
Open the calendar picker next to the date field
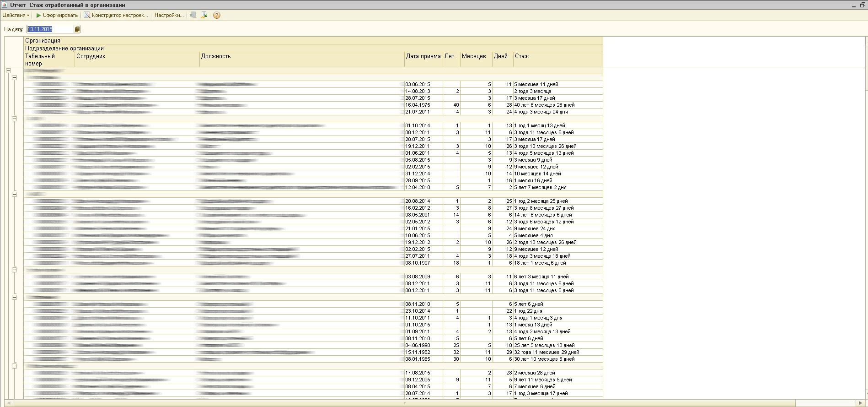click(77, 29)
